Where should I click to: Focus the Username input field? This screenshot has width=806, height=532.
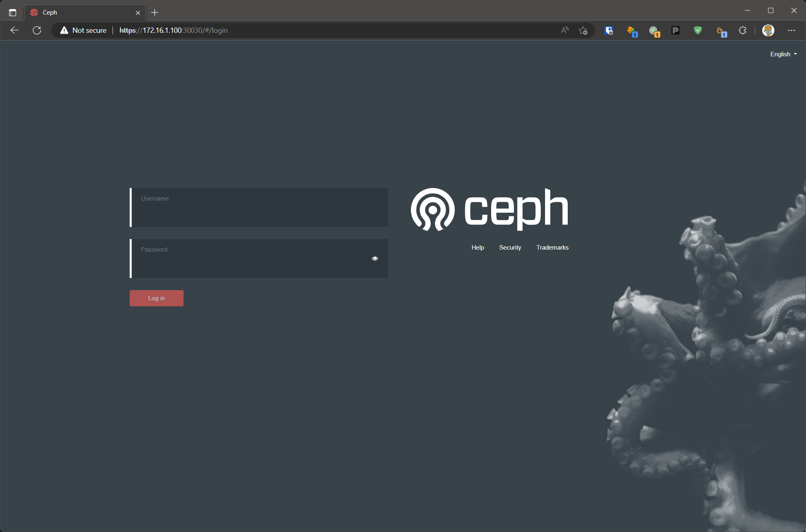click(259, 207)
